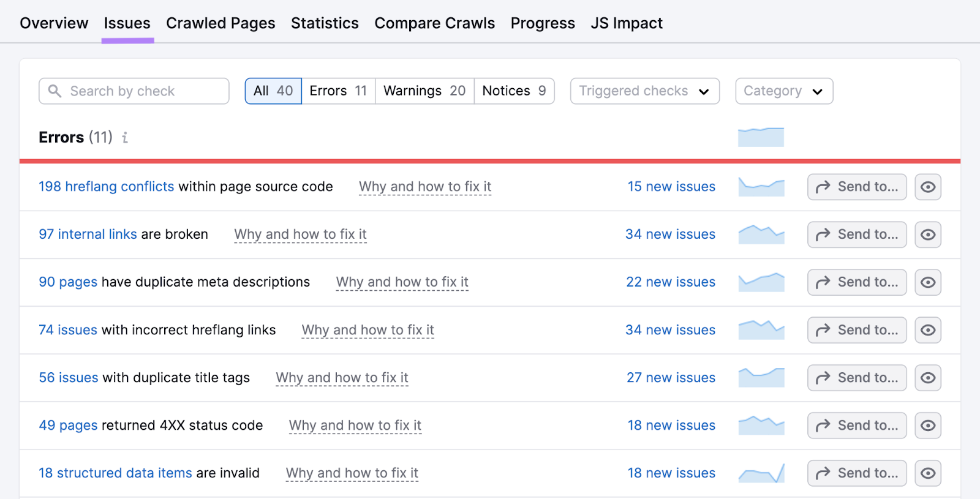
Task: Show fix help for incorrect hreflang links
Action: point(367,330)
